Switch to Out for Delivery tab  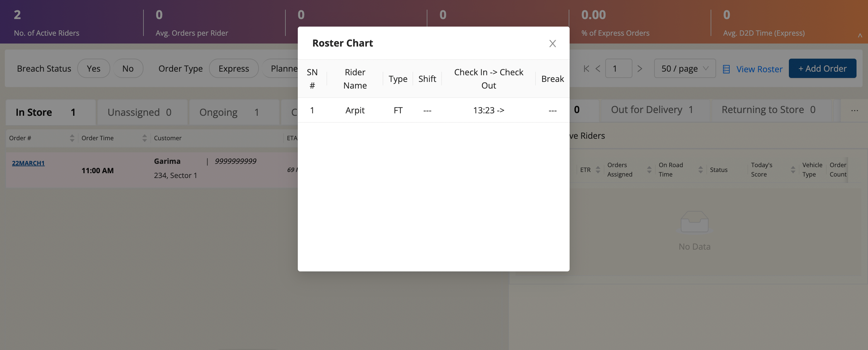point(652,110)
